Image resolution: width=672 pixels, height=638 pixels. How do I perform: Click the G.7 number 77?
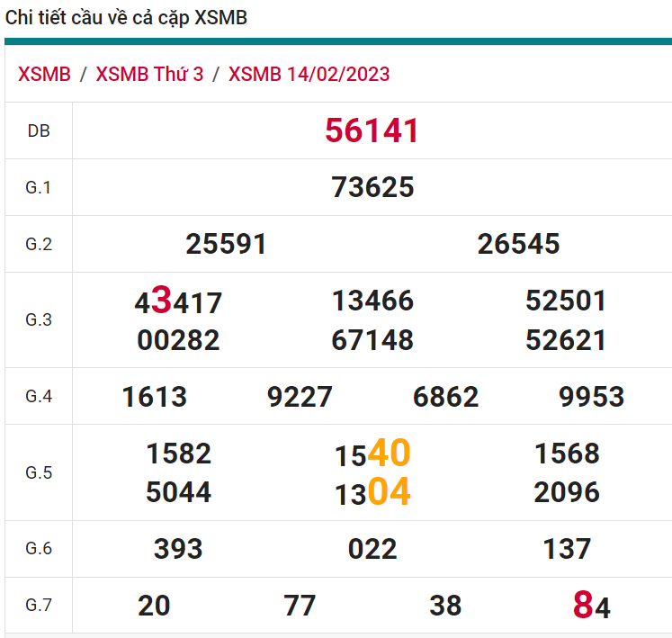[x=300, y=606]
